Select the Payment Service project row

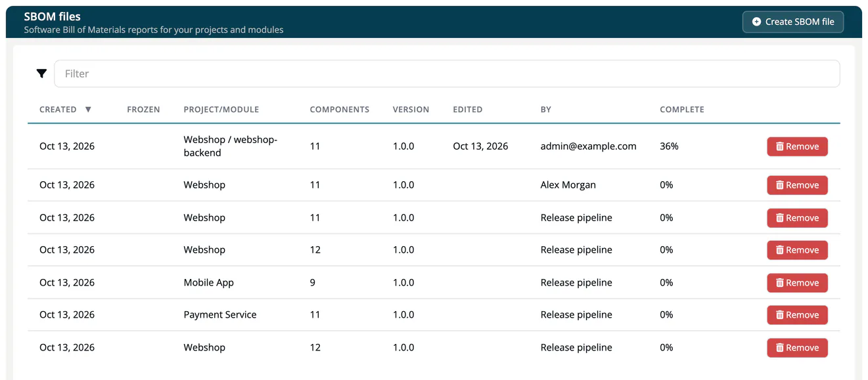[434, 315]
